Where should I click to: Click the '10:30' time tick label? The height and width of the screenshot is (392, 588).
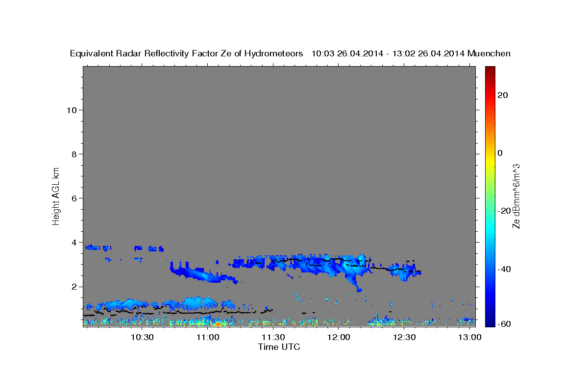point(142,338)
